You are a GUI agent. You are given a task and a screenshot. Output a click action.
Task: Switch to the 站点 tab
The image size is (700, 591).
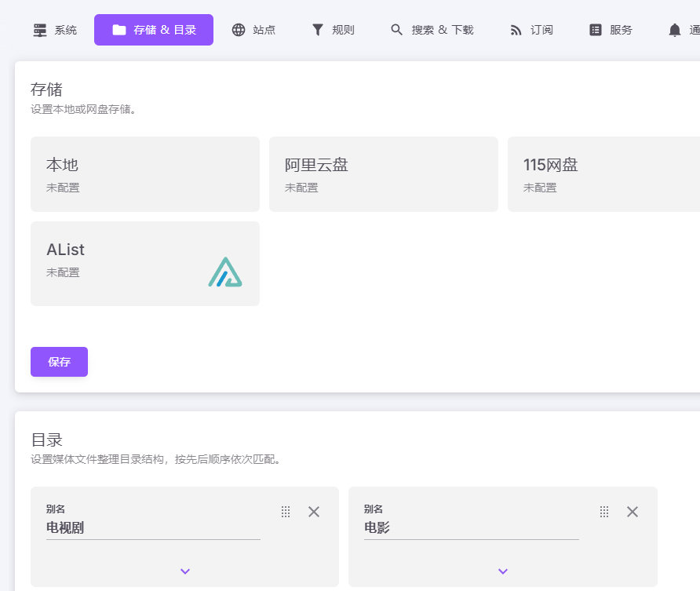click(253, 30)
